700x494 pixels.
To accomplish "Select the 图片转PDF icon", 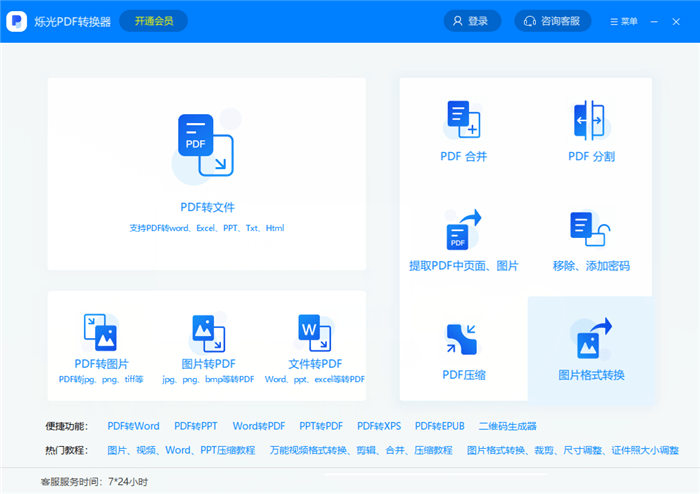I will 211,332.
